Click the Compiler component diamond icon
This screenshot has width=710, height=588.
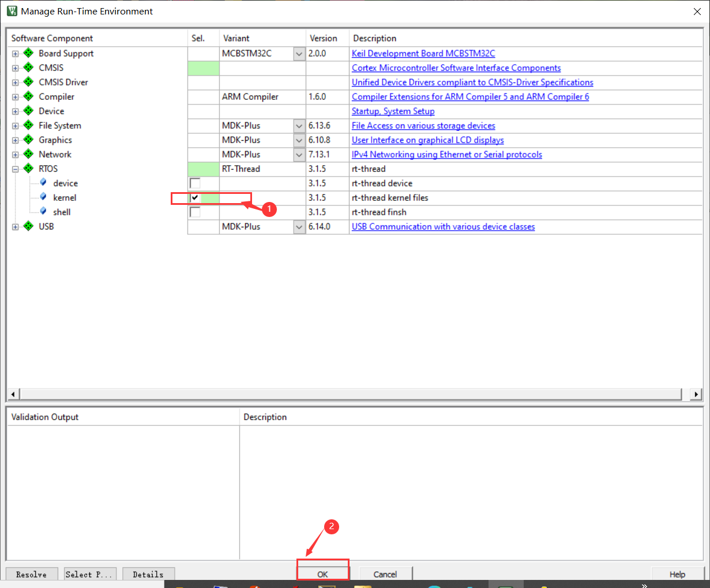[x=28, y=96]
